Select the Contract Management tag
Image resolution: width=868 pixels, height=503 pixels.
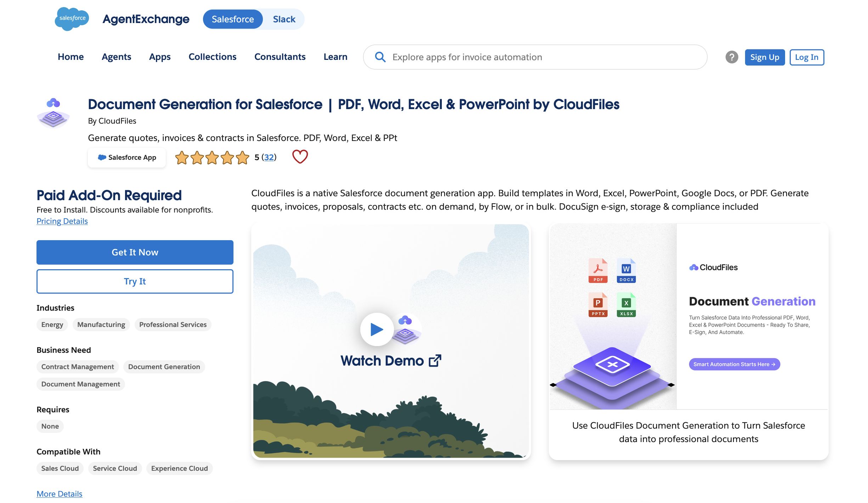tap(78, 367)
